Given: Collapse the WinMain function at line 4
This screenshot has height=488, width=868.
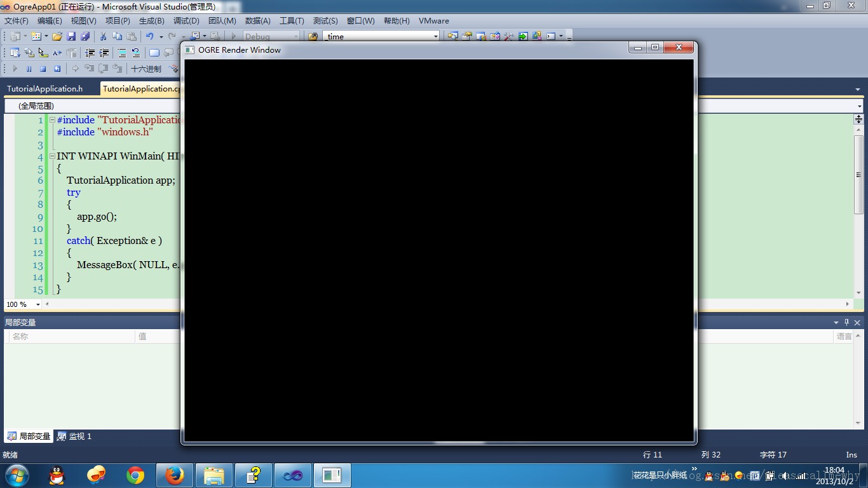Looking at the screenshot, I should (52, 156).
